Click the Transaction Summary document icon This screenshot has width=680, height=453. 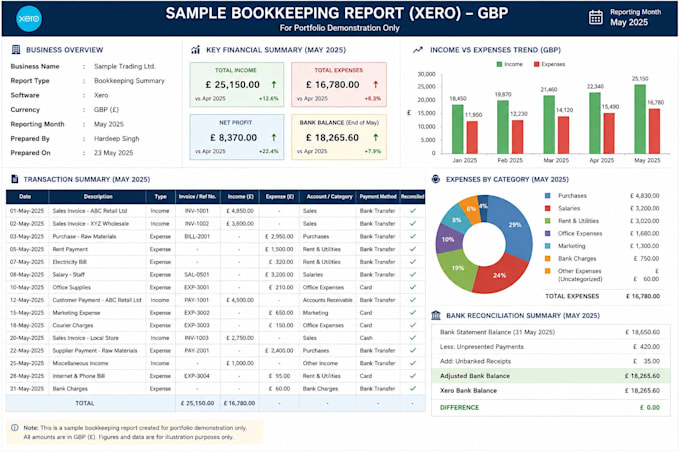coord(15,179)
